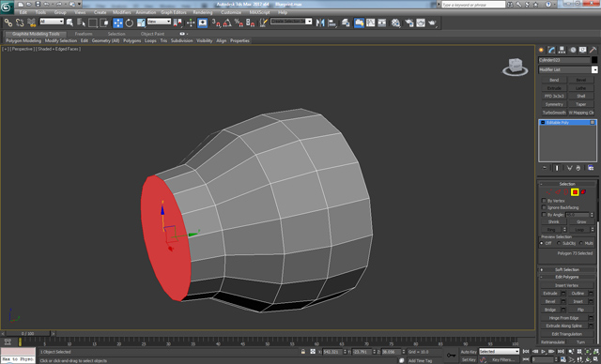Click the Use Pivot Point Center icon

click(x=177, y=23)
